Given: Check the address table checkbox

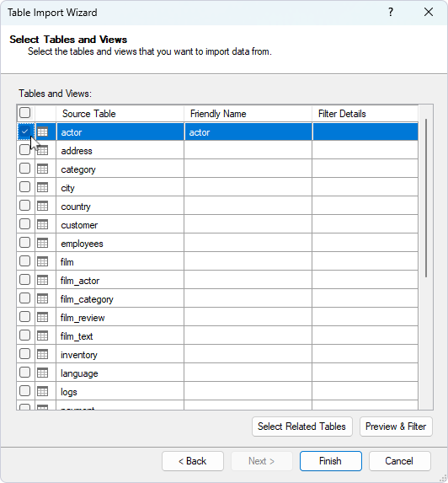Looking at the screenshot, I should [24, 150].
